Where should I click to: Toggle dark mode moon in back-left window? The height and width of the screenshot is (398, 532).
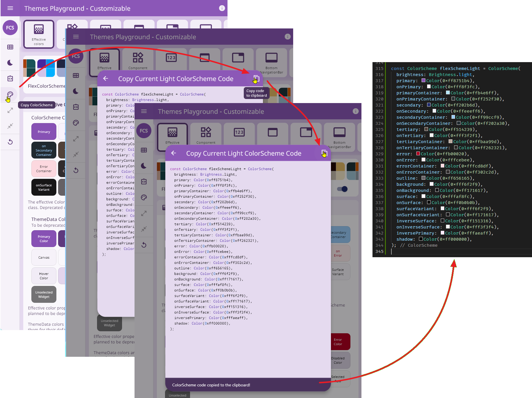click(x=10, y=63)
